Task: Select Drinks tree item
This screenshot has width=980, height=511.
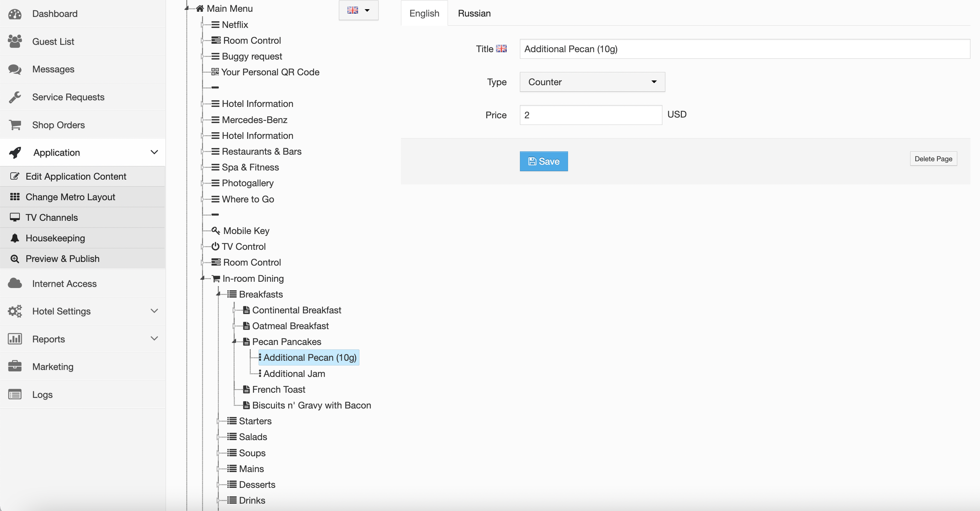Action: click(252, 500)
